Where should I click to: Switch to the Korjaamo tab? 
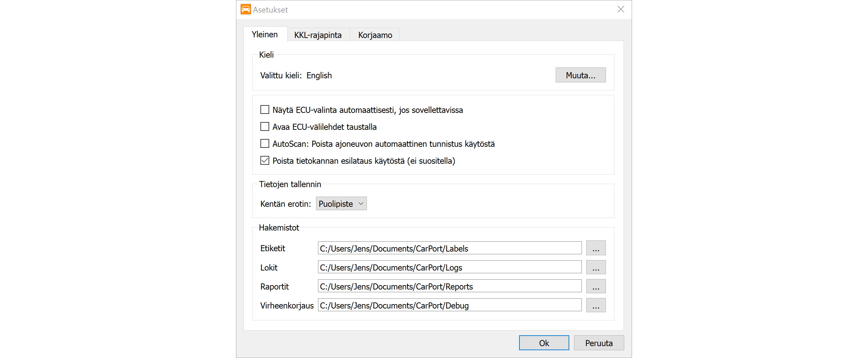tap(375, 35)
